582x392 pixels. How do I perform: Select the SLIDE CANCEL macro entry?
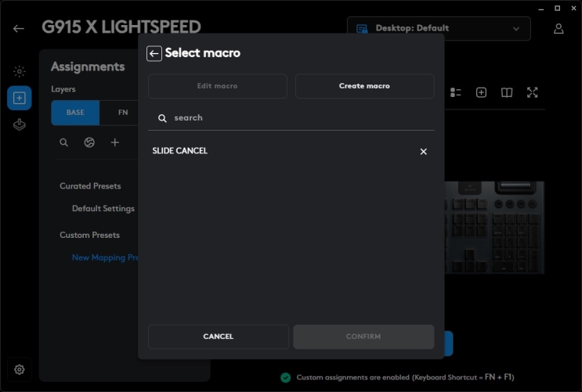click(x=180, y=151)
